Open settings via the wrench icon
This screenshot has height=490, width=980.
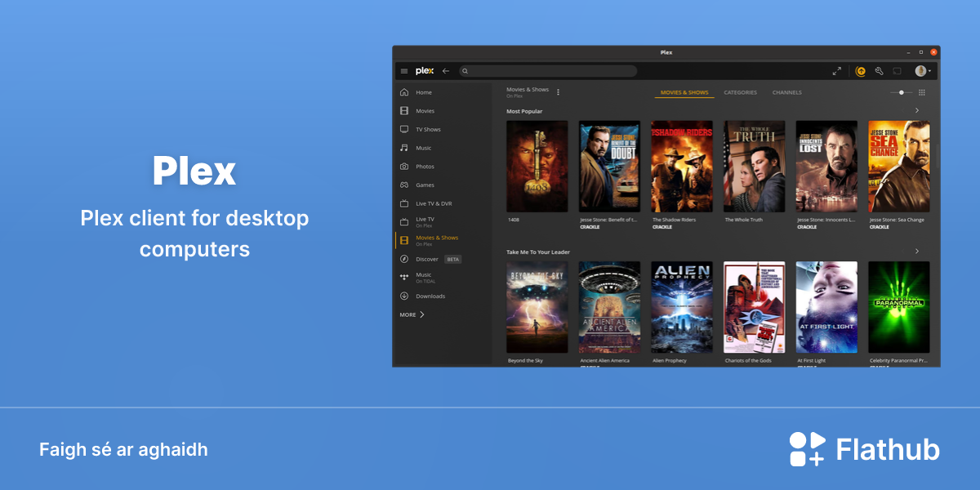(x=880, y=71)
